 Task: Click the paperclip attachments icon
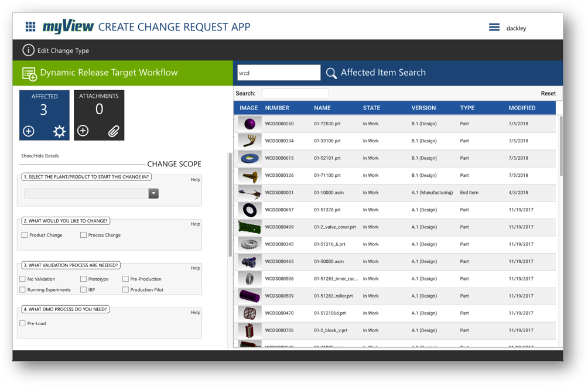tap(114, 131)
